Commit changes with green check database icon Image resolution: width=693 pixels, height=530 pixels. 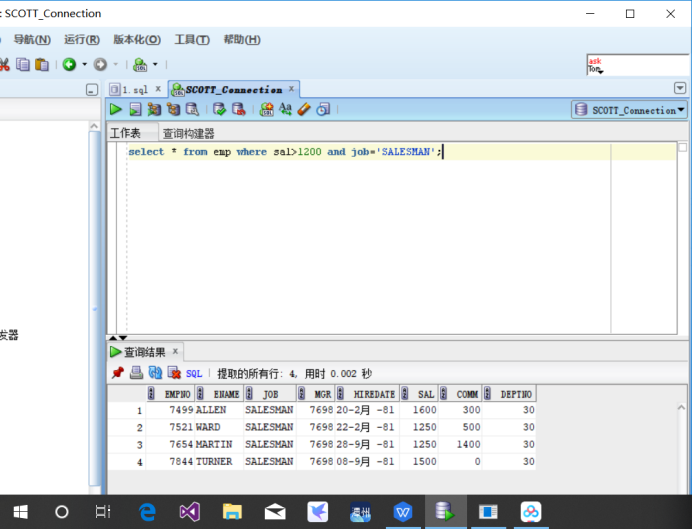[x=219, y=109]
